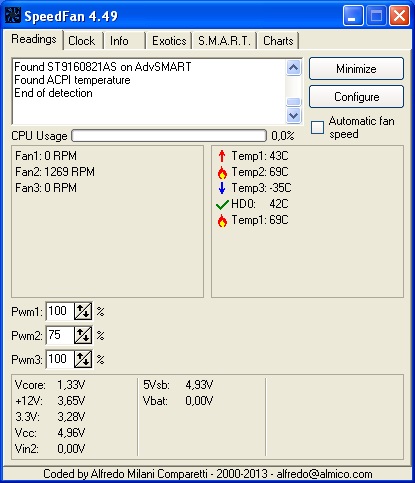Viewport: 415px width, 483px height.
Task: Switch to the Clock tab
Action: pyautogui.click(x=82, y=41)
